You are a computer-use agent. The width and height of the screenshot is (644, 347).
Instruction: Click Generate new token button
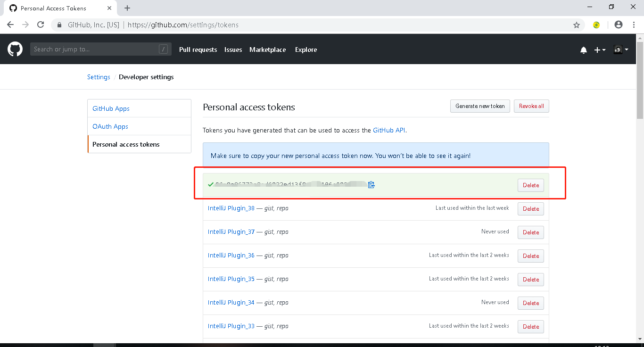coord(480,106)
